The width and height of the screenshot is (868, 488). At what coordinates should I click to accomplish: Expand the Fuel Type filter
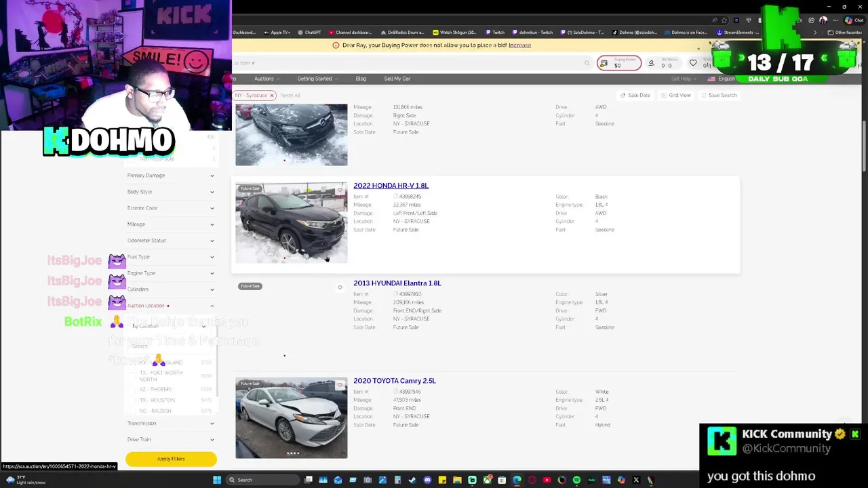tap(171, 257)
